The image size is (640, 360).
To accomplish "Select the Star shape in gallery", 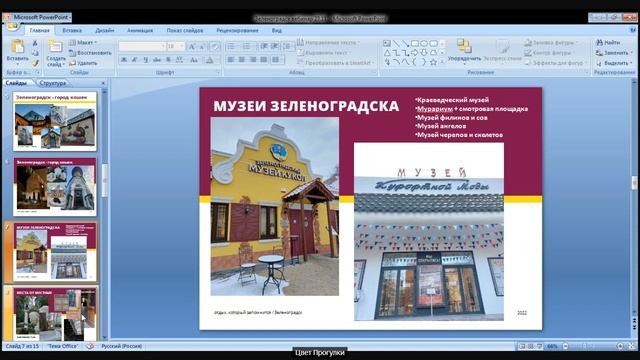I will pyautogui.click(x=433, y=62).
